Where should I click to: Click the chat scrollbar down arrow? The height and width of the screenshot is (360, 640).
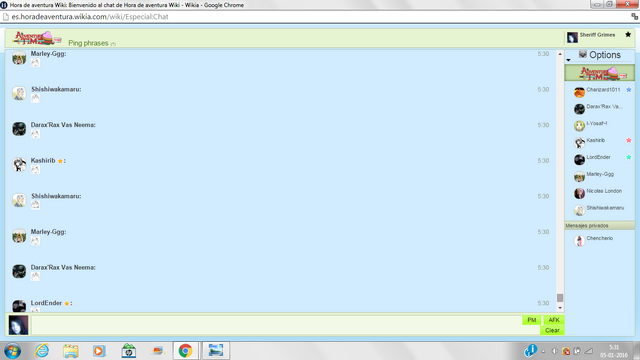click(560, 308)
